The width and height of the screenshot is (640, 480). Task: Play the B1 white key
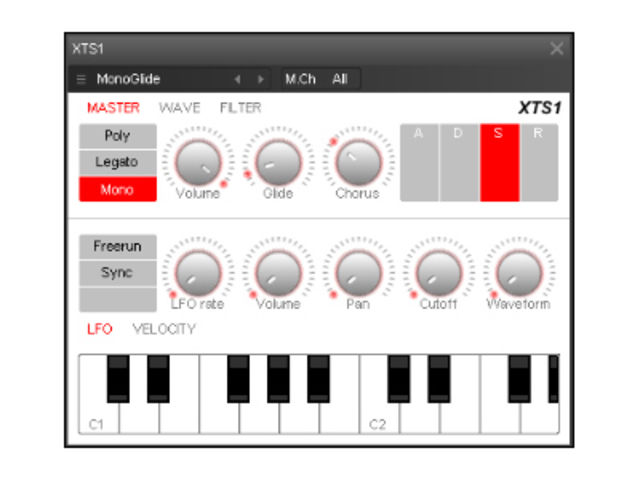click(340, 418)
